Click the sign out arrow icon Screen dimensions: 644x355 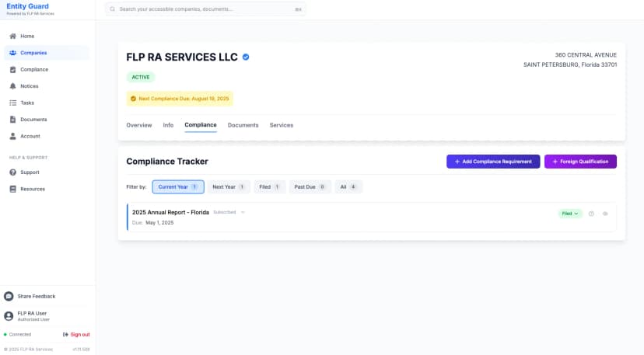65,335
